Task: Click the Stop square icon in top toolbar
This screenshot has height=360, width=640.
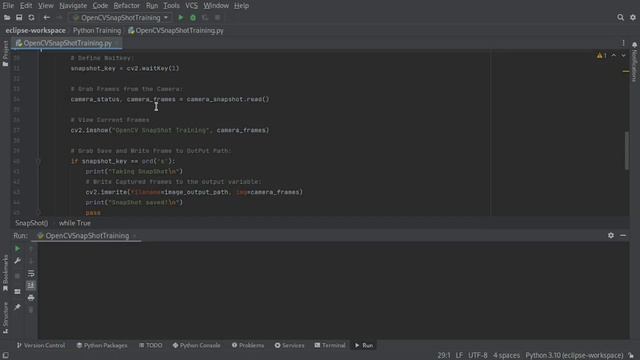Action: [x=218, y=18]
